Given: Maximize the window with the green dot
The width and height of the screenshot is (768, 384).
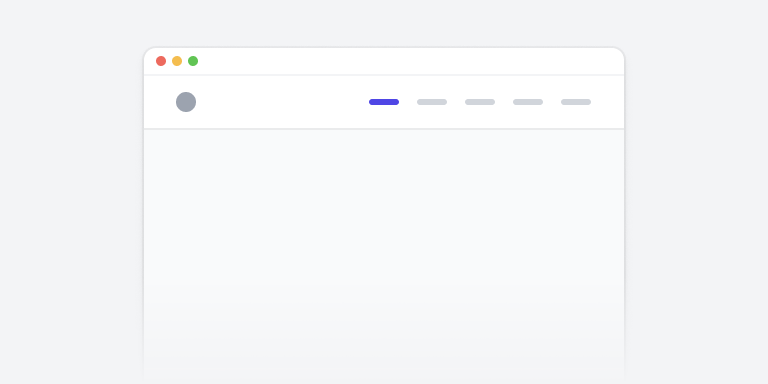Looking at the screenshot, I should [193, 61].
